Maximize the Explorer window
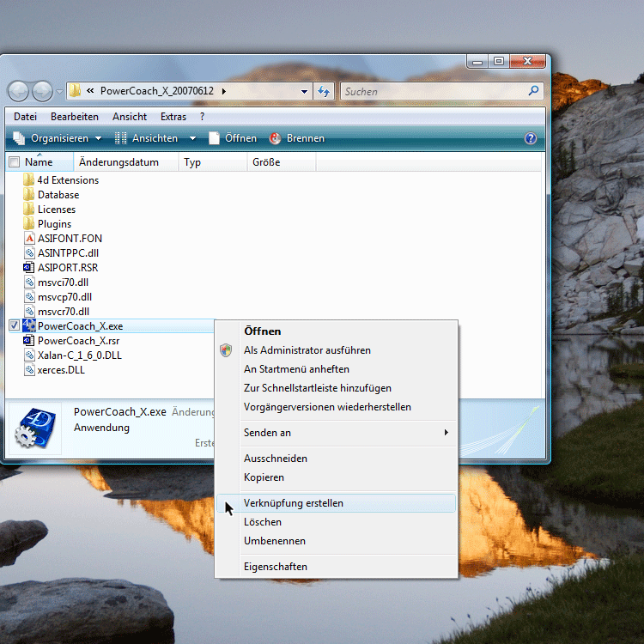This screenshot has width=644, height=644. [499, 62]
